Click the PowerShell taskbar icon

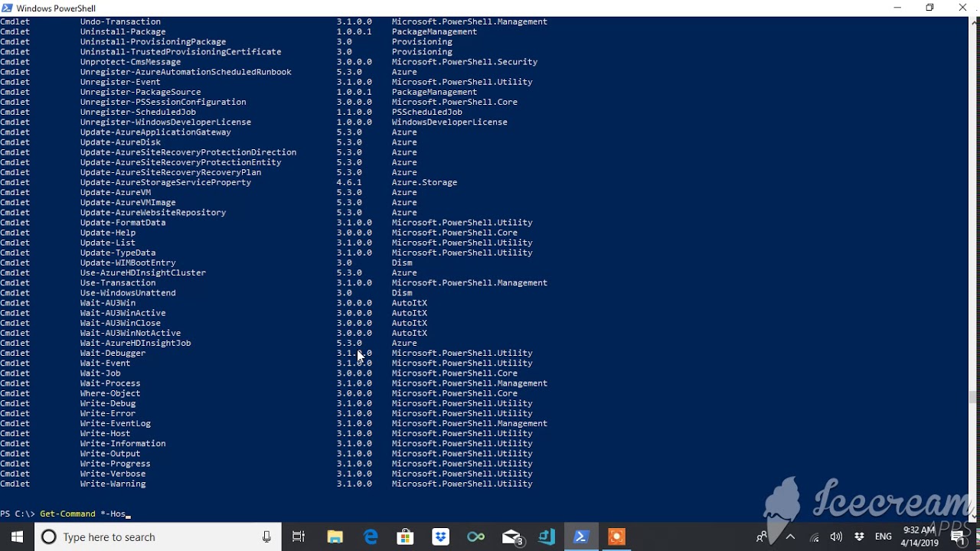click(581, 537)
